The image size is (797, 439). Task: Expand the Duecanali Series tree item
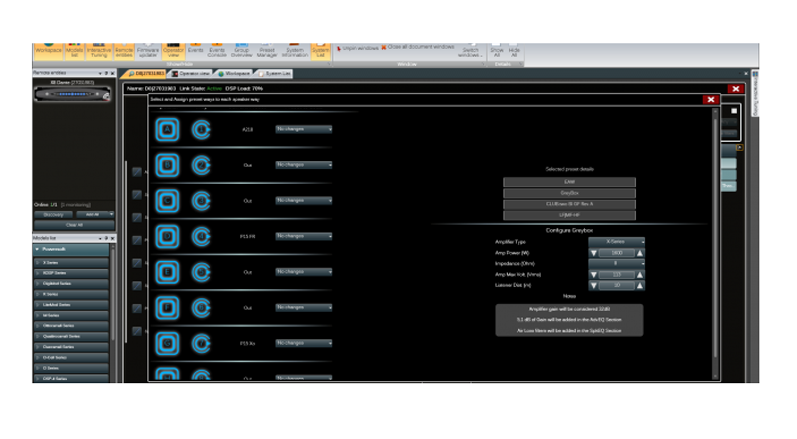[38, 347]
